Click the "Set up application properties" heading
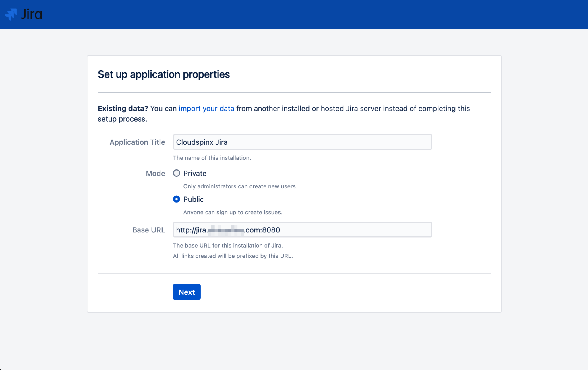588x370 pixels. click(164, 74)
